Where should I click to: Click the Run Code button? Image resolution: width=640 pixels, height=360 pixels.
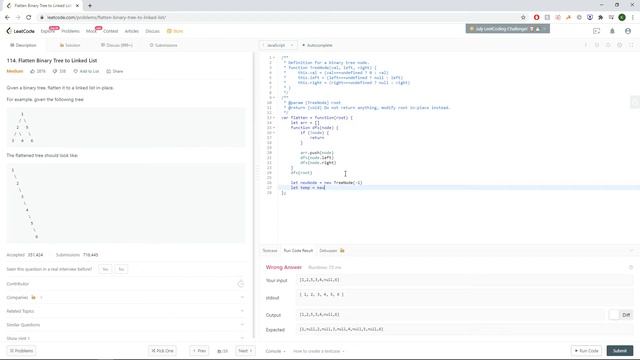[586, 351]
